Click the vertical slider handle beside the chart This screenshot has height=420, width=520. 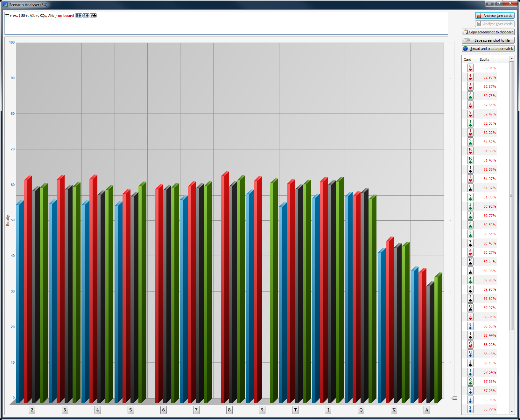pos(454,398)
